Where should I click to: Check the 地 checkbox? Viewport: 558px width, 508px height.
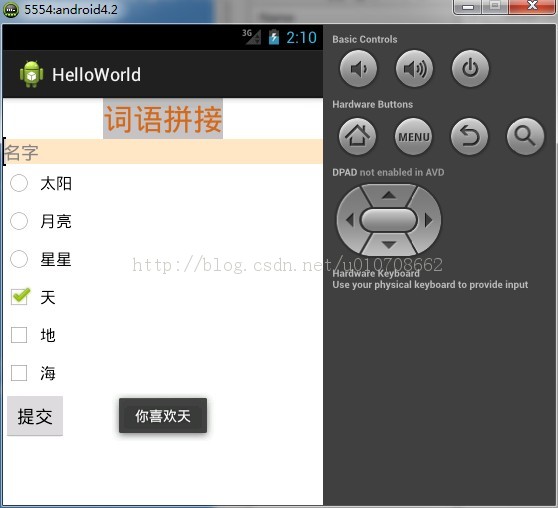(x=19, y=335)
